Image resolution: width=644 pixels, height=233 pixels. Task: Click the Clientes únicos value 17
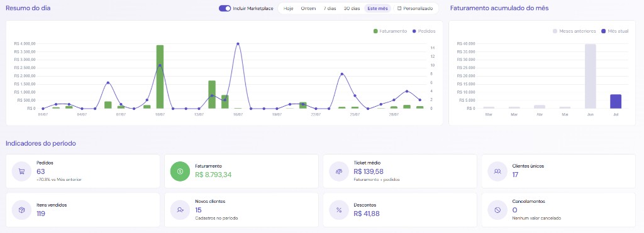(515, 175)
